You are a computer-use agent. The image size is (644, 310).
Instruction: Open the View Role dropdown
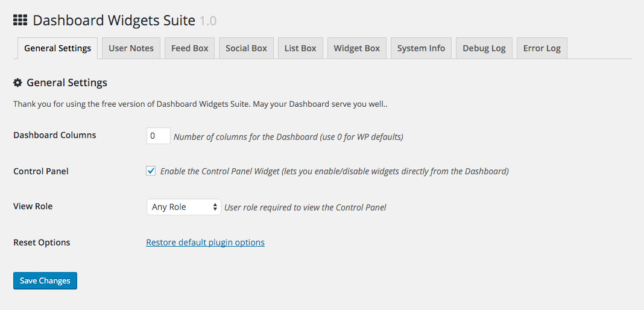tap(183, 207)
